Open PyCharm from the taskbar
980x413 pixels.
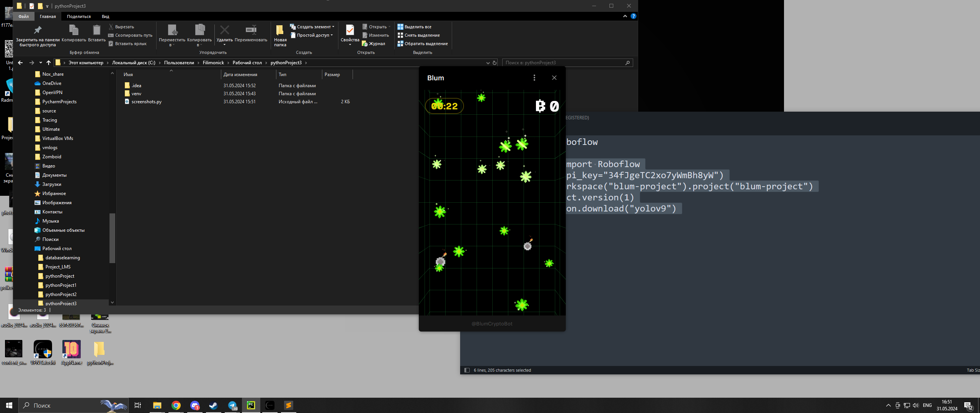click(x=251, y=405)
